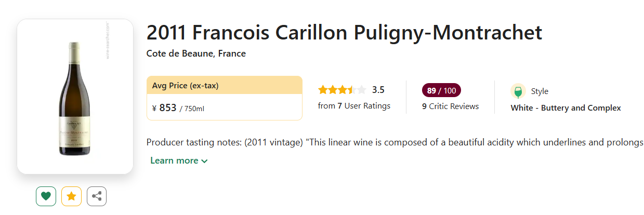The width and height of the screenshot is (644, 215).
Task: Click the yellow star icon button
Action: [71, 196]
